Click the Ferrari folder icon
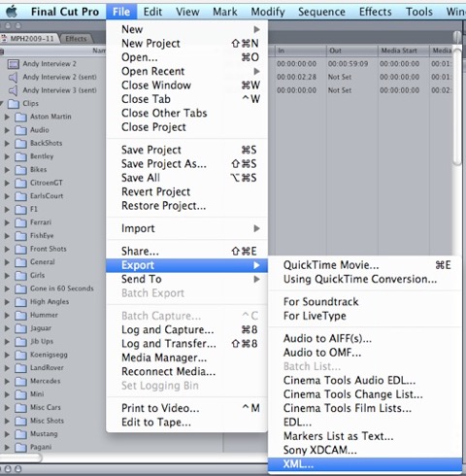The height and width of the screenshot is (476, 466). tap(20, 222)
